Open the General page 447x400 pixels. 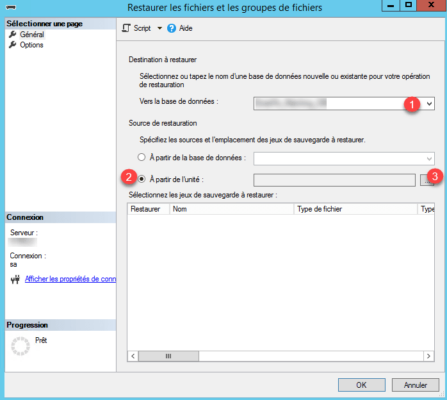coord(32,34)
